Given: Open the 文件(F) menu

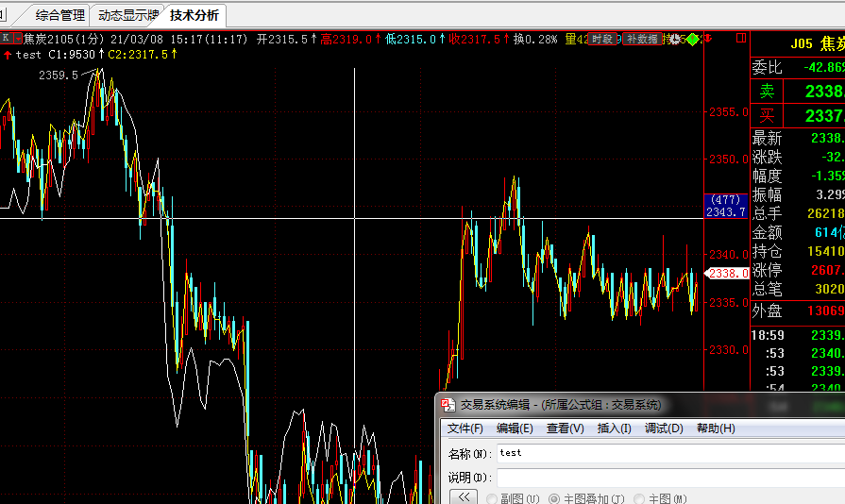Looking at the screenshot, I should pyautogui.click(x=465, y=428).
